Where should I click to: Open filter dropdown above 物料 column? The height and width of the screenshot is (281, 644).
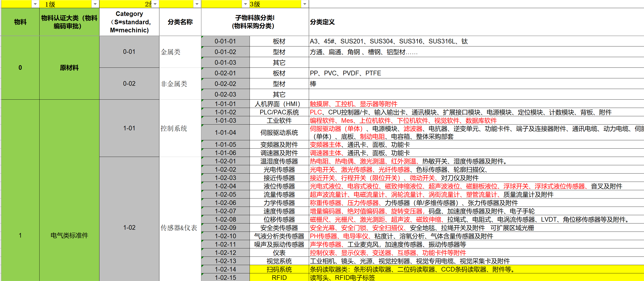point(35,4)
